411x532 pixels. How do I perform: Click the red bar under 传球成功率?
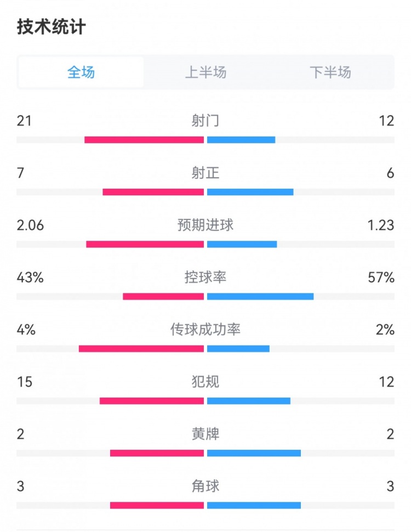141,349
